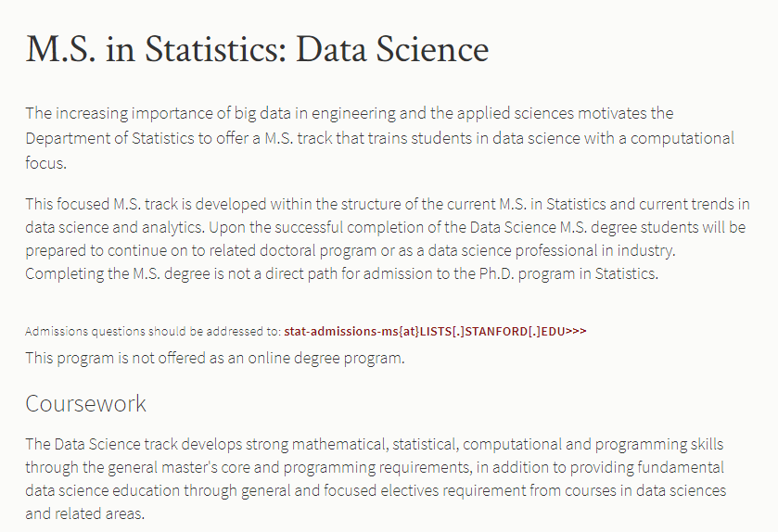Click the ">>>" arrows after the email address

(x=576, y=331)
